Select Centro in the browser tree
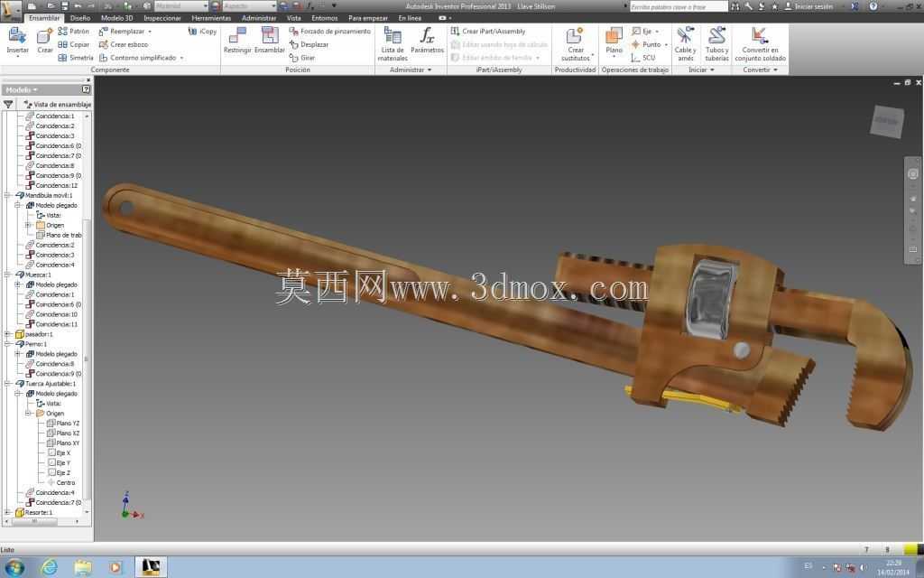924x578 pixels. [61, 482]
